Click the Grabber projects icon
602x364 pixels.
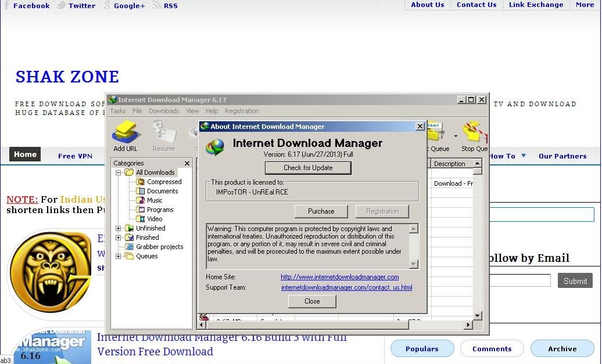[x=130, y=247]
